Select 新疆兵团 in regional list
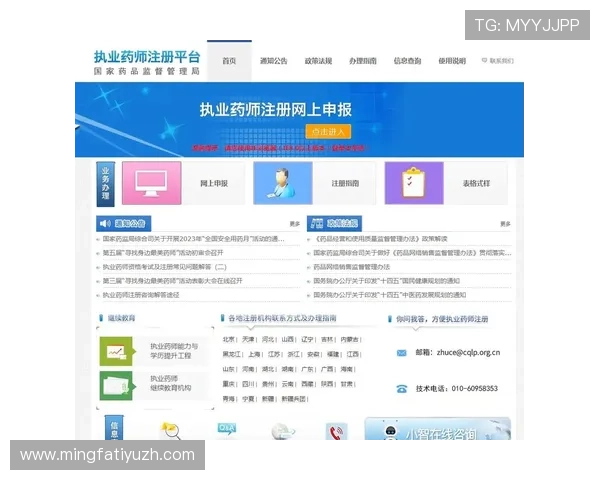This screenshot has height=480, width=600. click(x=294, y=399)
